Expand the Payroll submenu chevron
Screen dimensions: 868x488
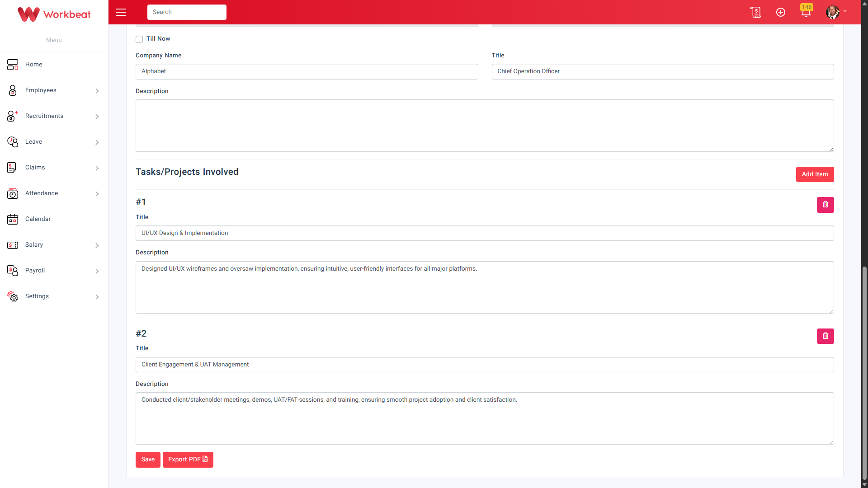coord(97,271)
